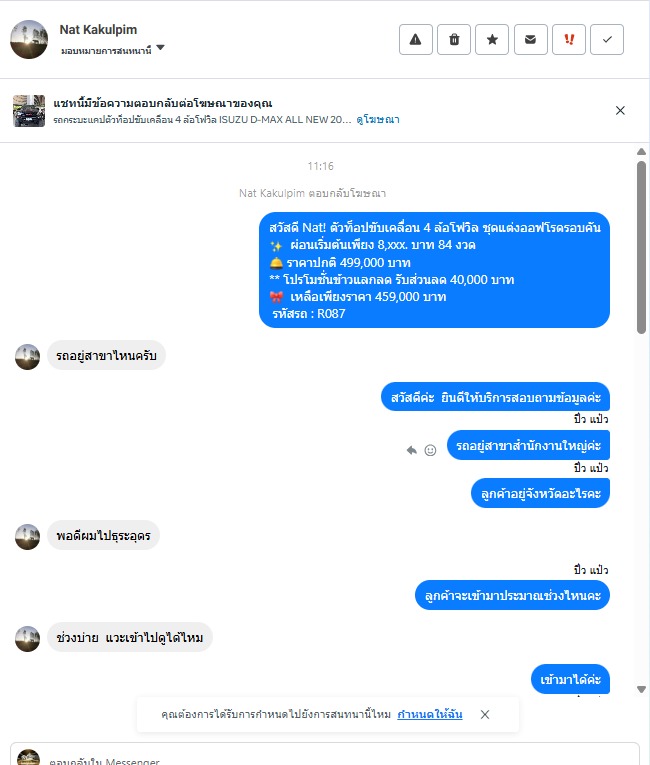Open the ดูโฆษณา link in ad banner

tap(378, 120)
